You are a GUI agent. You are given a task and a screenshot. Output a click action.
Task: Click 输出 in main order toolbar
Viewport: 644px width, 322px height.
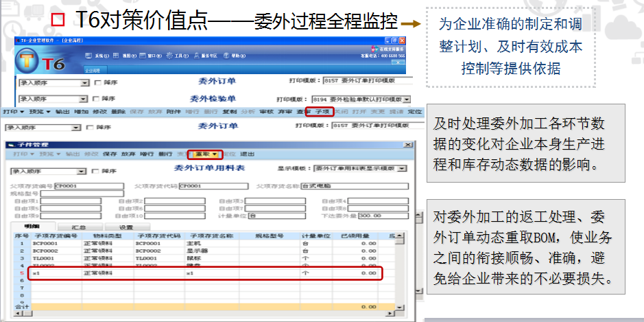click(62, 112)
